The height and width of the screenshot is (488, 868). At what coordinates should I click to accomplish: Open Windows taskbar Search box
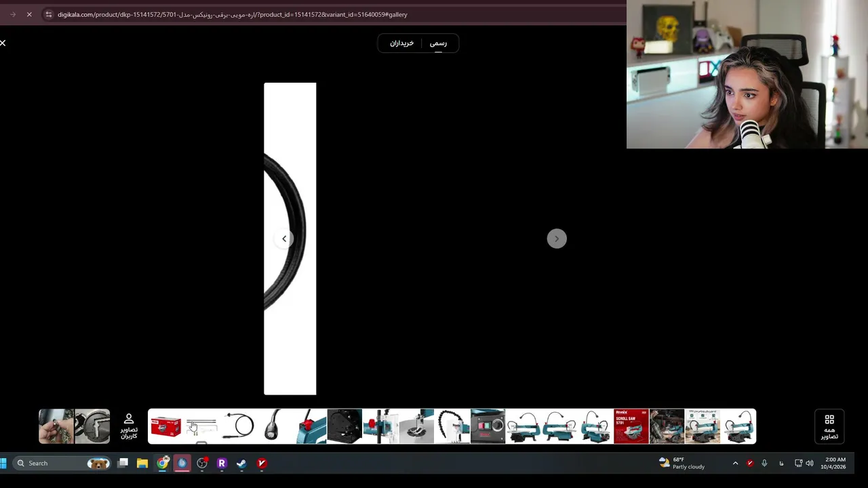[x=62, y=463]
